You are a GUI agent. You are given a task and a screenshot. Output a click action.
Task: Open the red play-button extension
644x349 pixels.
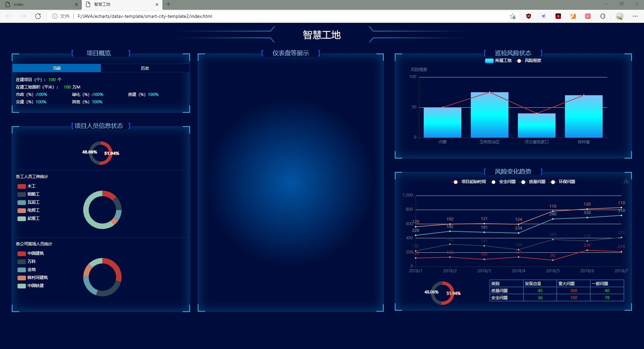point(558,16)
